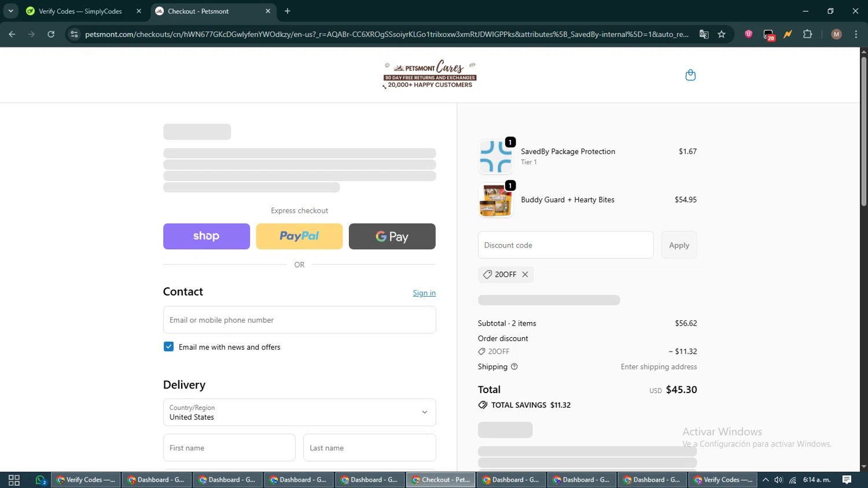The height and width of the screenshot is (488, 868).
Task: Click the Buddy Guard + Hearty Bites thumbnail
Action: [x=496, y=200]
